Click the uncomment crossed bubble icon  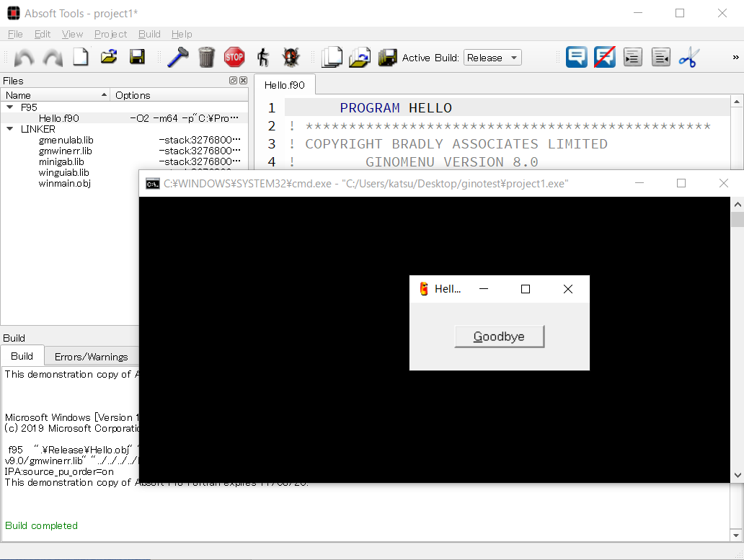(x=604, y=58)
